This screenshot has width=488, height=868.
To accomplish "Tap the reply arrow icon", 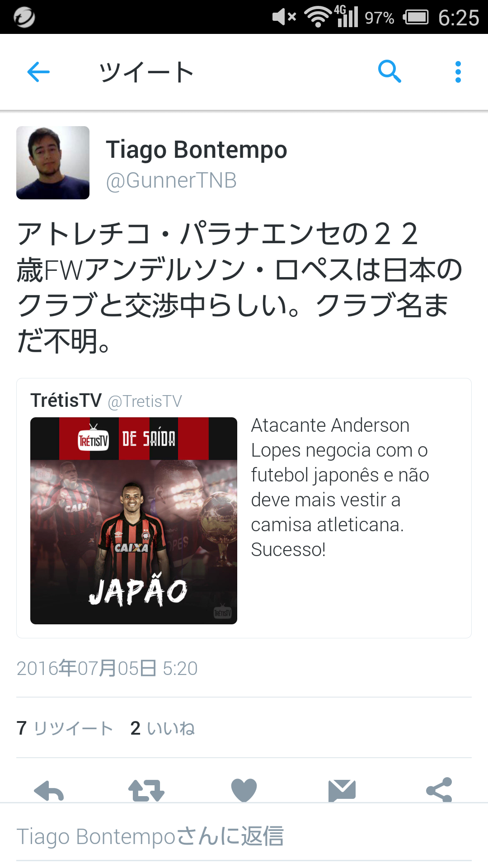I will pyautogui.click(x=49, y=791).
